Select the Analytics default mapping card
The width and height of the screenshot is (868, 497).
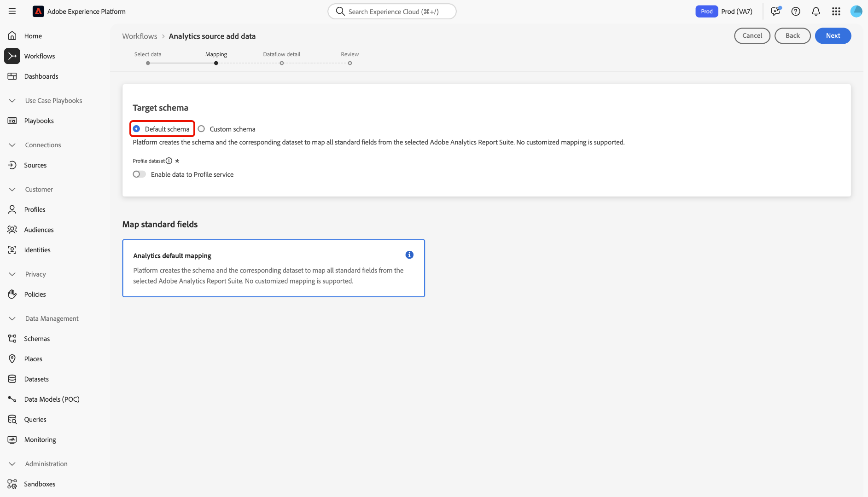274,268
